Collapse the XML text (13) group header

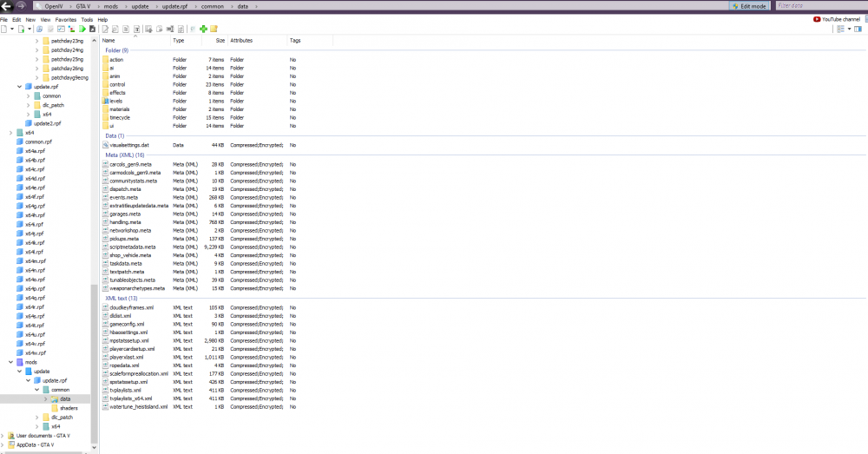[122, 299]
